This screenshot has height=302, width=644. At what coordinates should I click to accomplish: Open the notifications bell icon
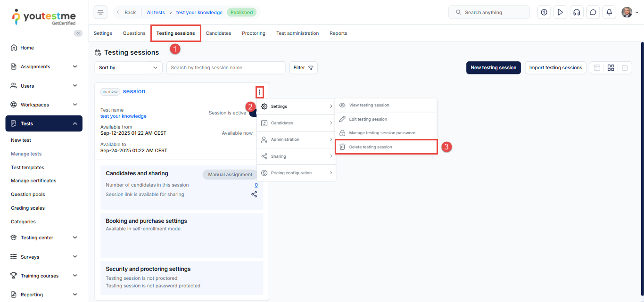click(x=609, y=12)
